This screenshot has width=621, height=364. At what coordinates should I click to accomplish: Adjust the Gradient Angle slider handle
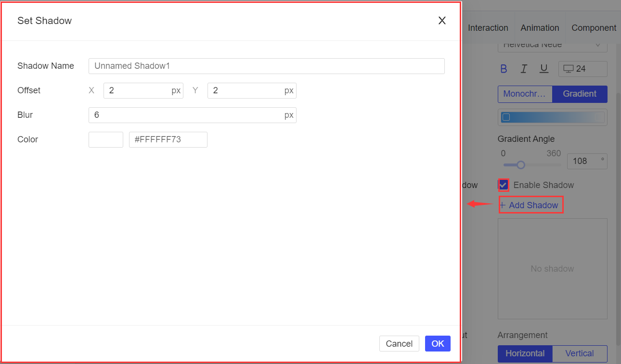click(x=520, y=164)
